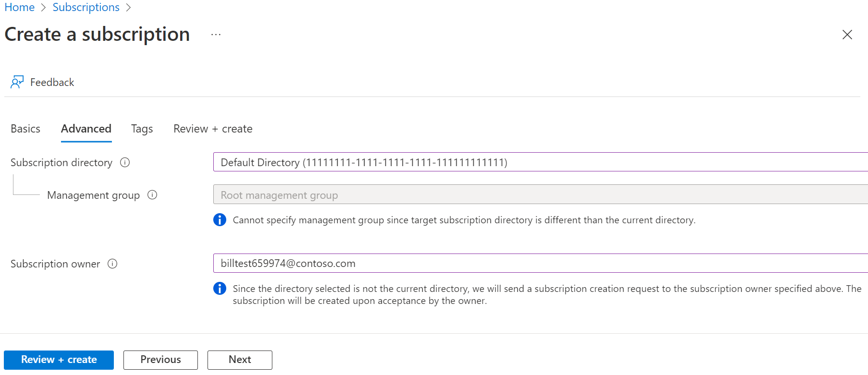Switch to the Basics tab

pyautogui.click(x=25, y=129)
